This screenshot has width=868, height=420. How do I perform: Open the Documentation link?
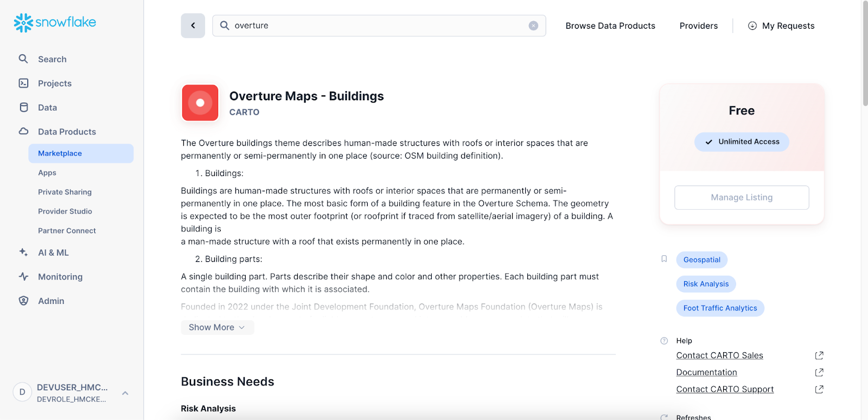pos(706,372)
